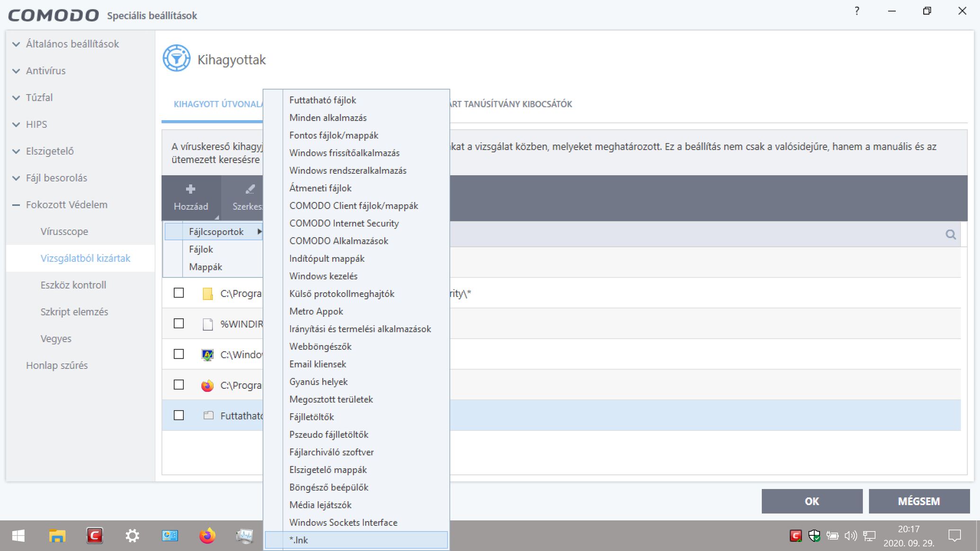The height and width of the screenshot is (551, 980).
Task: Tick checkbox for the Futtatható row
Action: [x=178, y=415]
